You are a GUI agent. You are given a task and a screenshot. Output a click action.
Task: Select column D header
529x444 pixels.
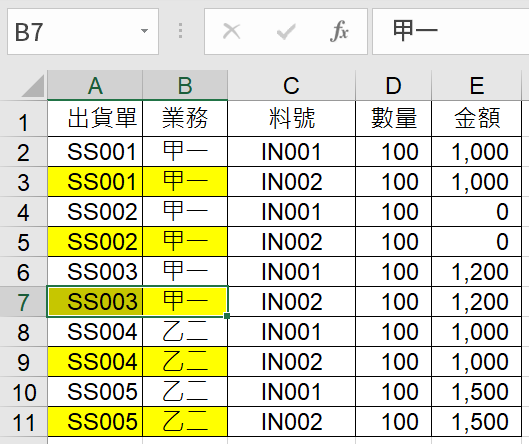point(393,85)
